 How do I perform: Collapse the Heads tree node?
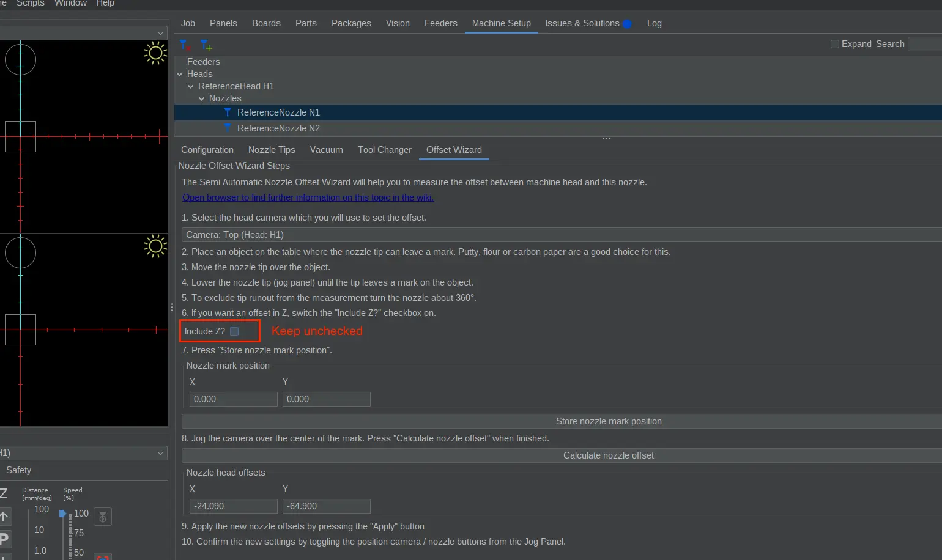click(x=180, y=74)
